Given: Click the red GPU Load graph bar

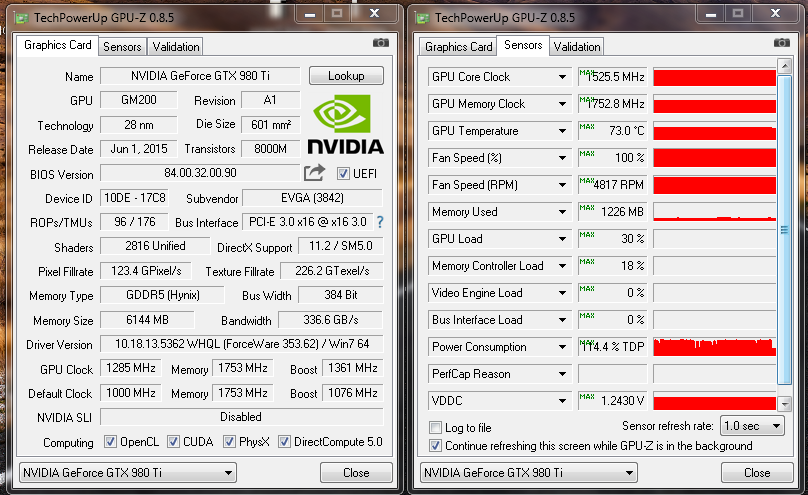Looking at the screenshot, I should tap(714, 239).
